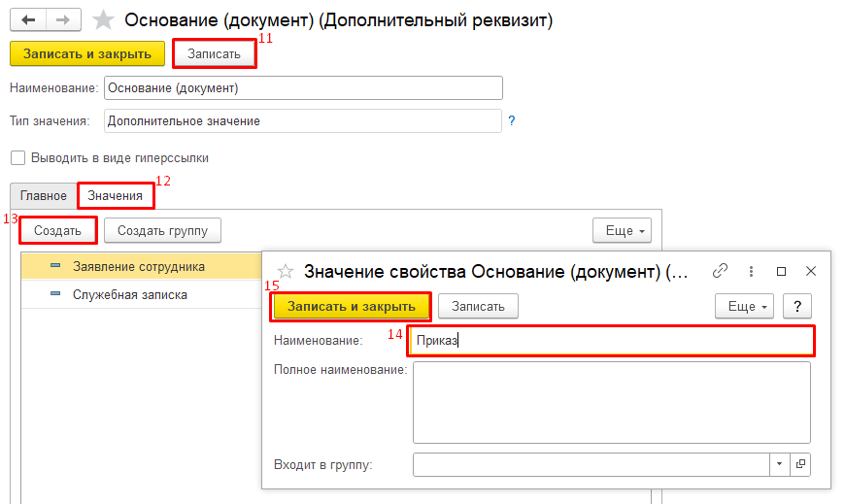This screenshot has height=504, width=845.
Task: Star the Значение свойства dialog as favorite
Action: tap(286, 271)
